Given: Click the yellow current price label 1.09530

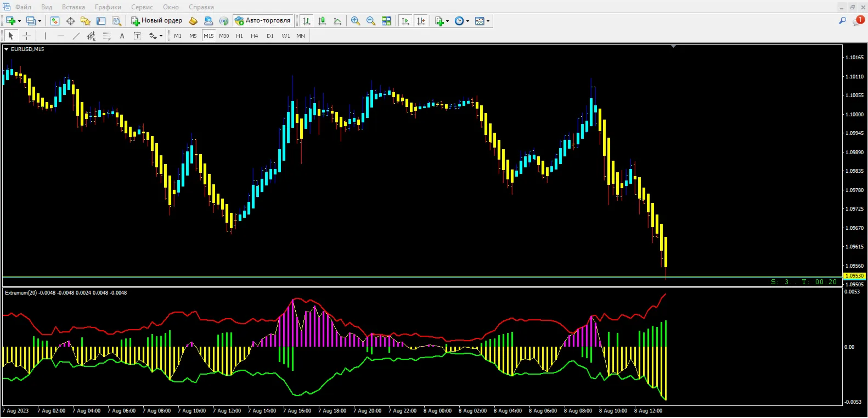Looking at the screenshot, I should (854, 276).
